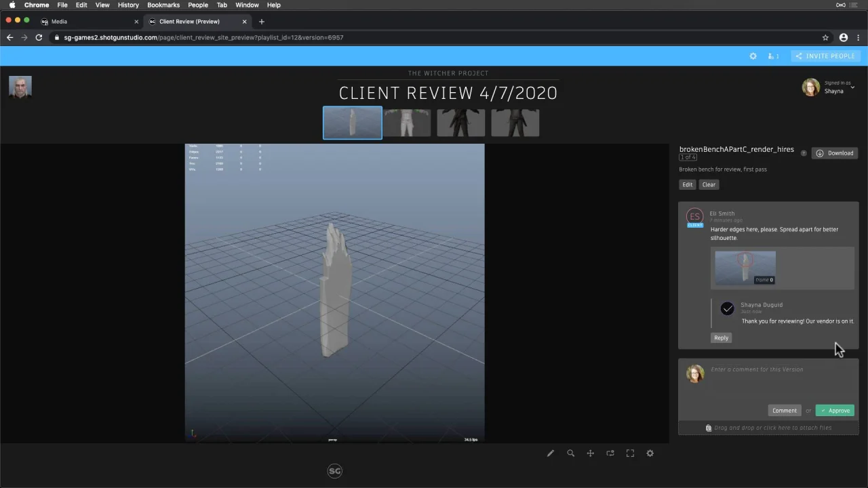Go back in browser history
Image resolution: width=868 pixels, height=488 pixels.
pos(9,37)
